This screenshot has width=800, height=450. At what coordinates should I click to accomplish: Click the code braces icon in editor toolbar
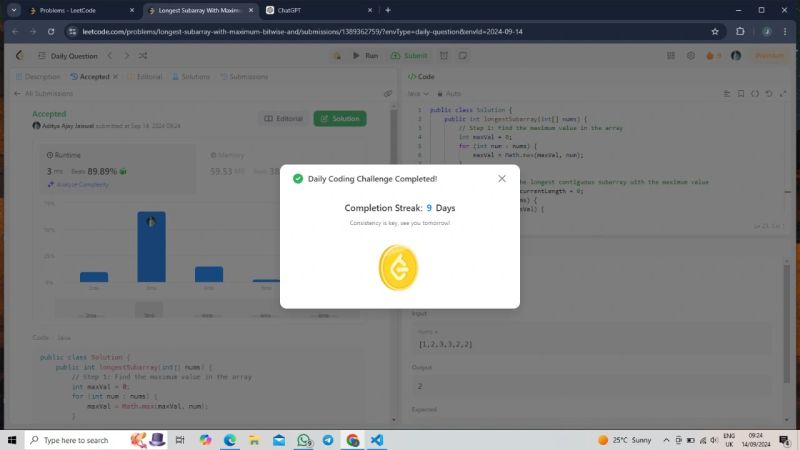755,93
